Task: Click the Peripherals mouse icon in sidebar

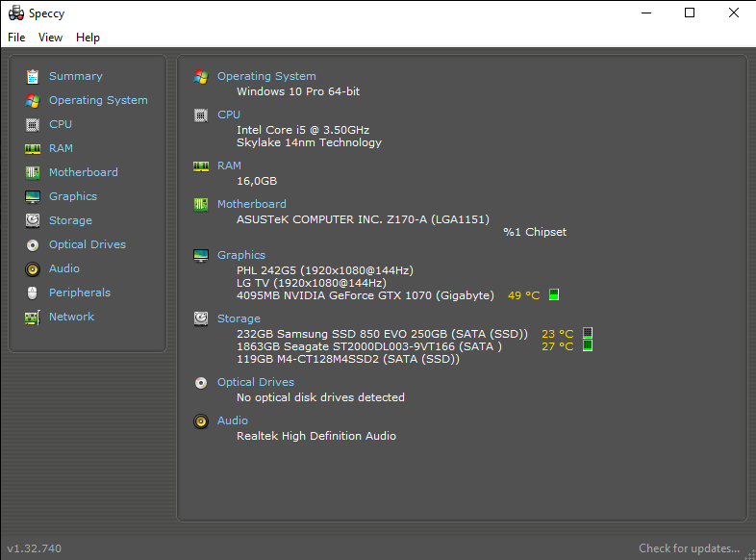Action: (33, 293)
